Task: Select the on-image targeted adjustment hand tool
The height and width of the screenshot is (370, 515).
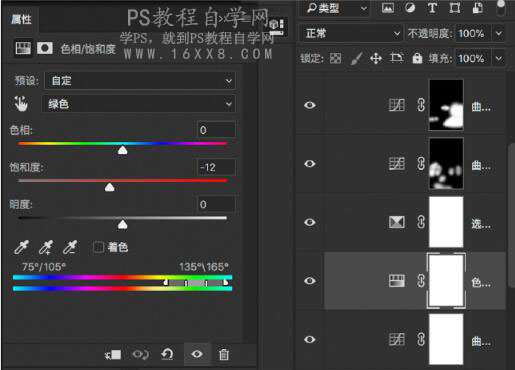Action: [21, 104]
